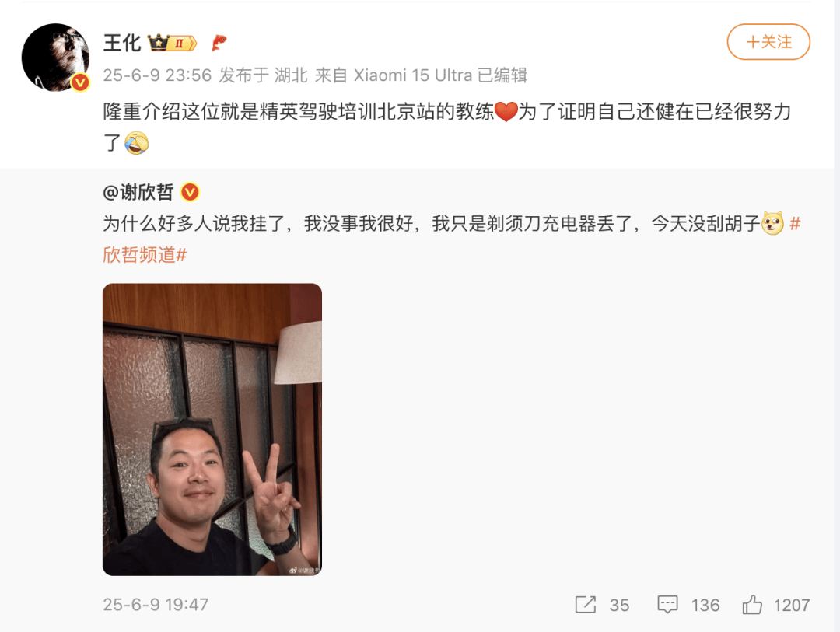The width and height of the screenshot is (840, 632).
Task: Click the repost count 35
Action: pyautogui.click(x=619, y=606)
